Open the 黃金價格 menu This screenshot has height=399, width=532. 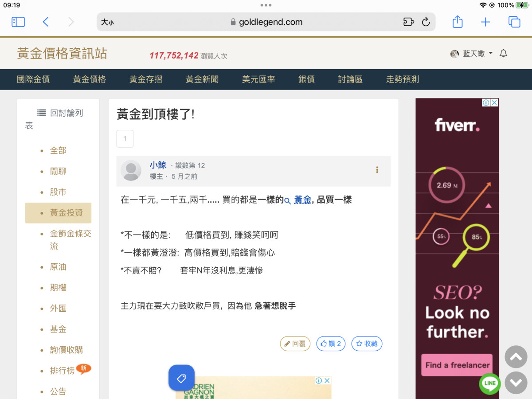[90, 79]
